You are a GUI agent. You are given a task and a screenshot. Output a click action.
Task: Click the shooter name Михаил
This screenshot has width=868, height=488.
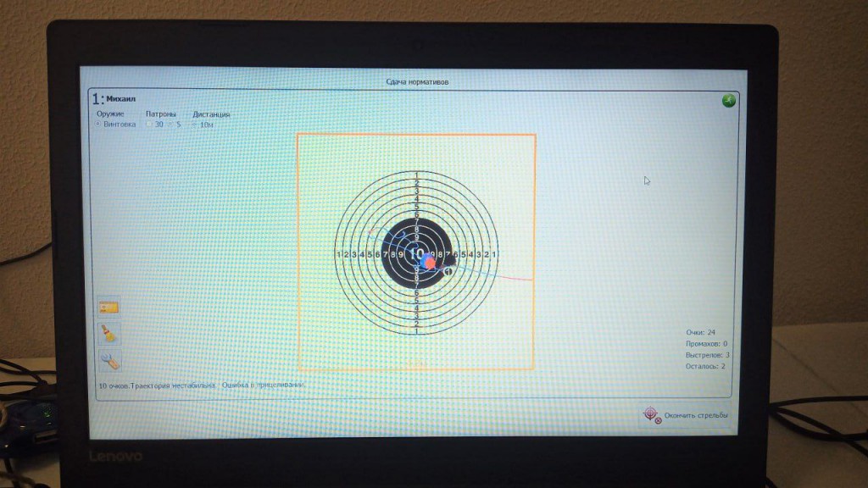click(120, 99)
